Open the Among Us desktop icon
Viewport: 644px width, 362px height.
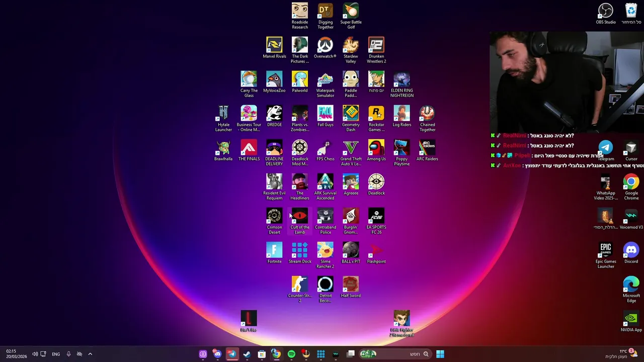click(x=376, y=150)
